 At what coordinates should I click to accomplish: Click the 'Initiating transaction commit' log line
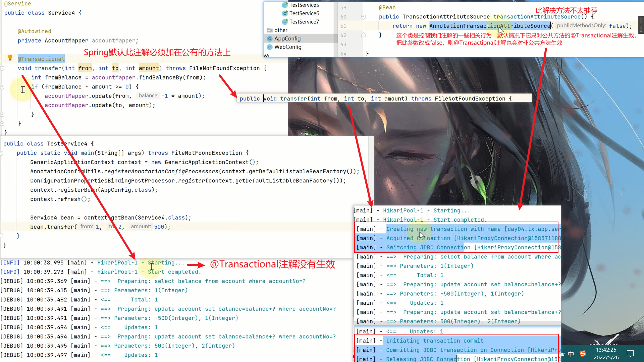(434, 341)
